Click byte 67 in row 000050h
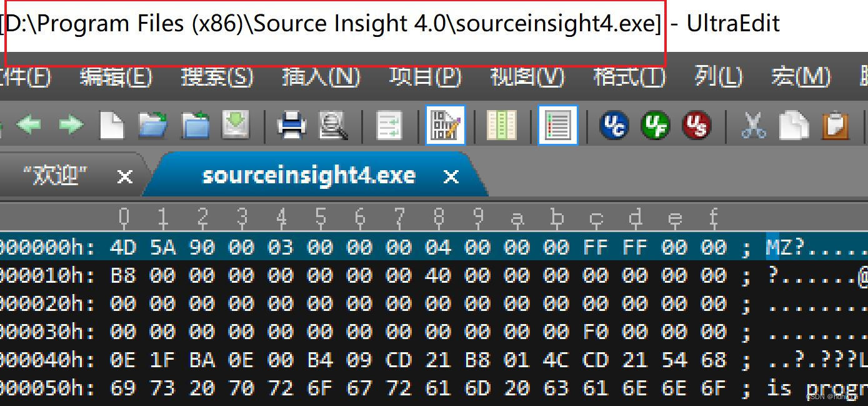This screenshot has width=868, height=406. click(359, 388)
